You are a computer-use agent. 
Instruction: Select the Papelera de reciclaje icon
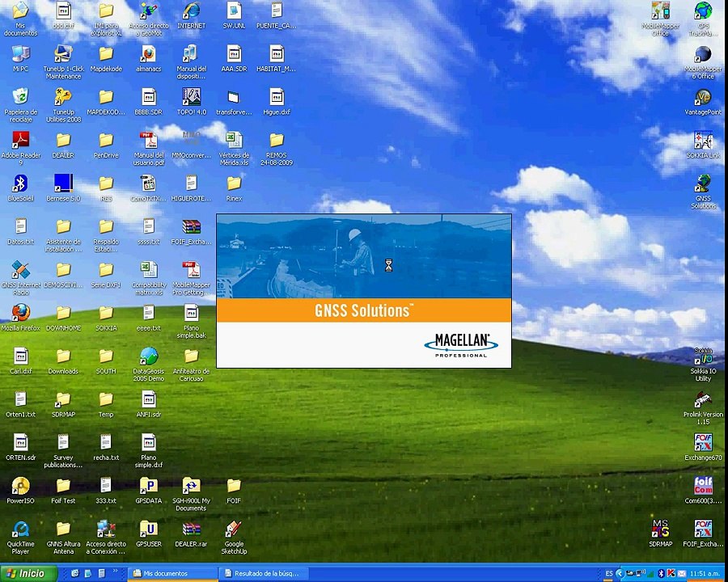click(x=20, y=98)
